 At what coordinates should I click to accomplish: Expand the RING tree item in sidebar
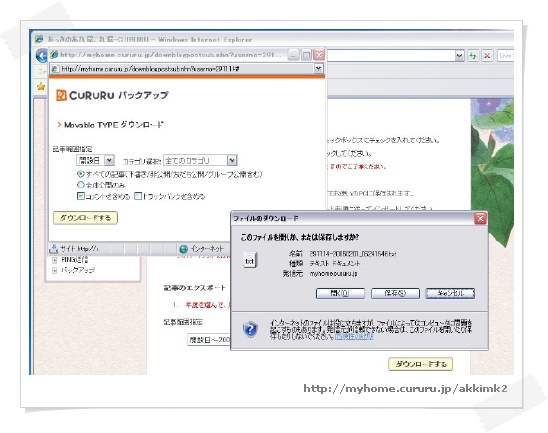pyautogui.click(x=55, y=260)
